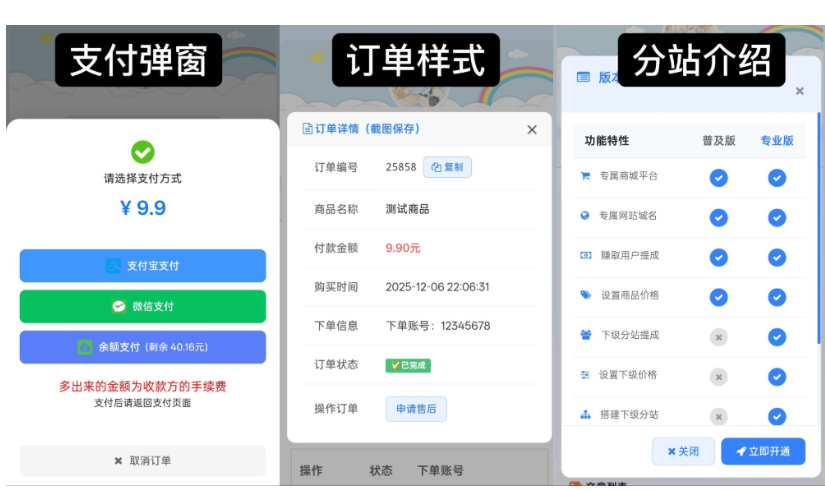Click 专属商城平台 feature label
The height and width of the screenshot is (490, 825).
[629, 176]
